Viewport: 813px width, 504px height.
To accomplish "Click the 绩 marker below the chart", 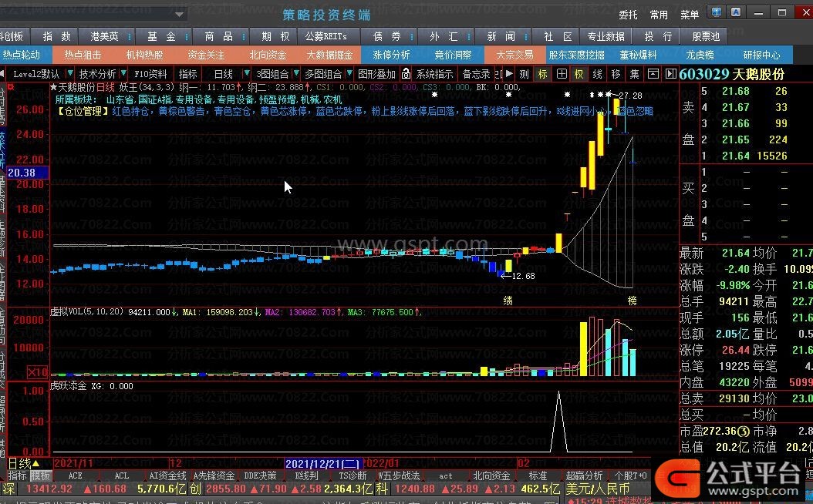I will click(508, 301).
